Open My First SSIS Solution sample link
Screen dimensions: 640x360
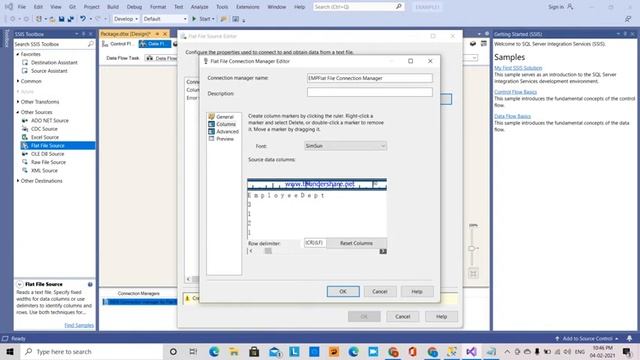(x=518, y=68)
